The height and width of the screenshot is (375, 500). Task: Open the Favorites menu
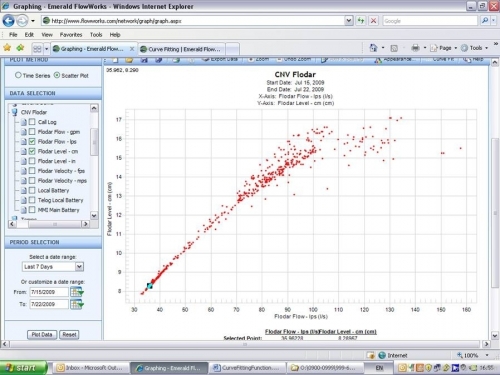[x=71, y=35]
